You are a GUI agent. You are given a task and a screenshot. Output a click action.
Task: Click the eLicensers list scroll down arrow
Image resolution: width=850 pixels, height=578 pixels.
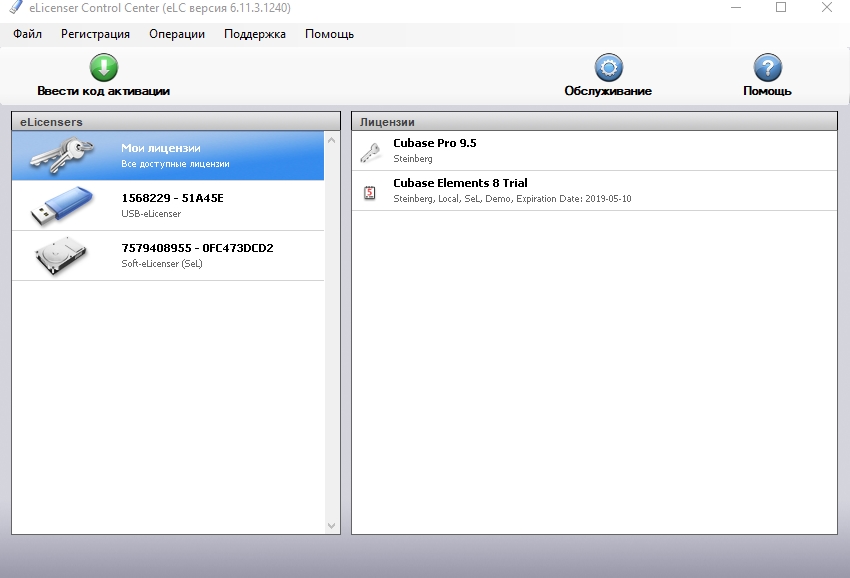pyautogui.click(x=332, y=526)
